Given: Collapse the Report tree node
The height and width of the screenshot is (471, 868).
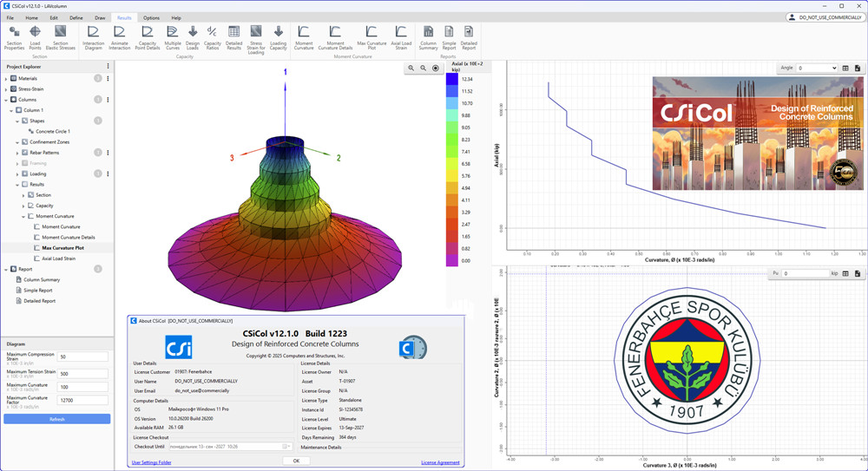Looking at the screenshot, I should tap(6, 269).
